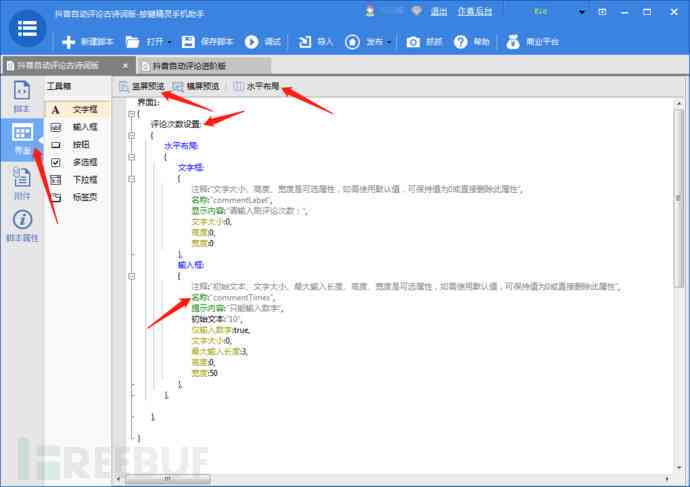Image resolution: width=690 pixels, height=487 pixels.
Task: Click the editor scroll-up arrow
Action: click(x=678, y=103)
